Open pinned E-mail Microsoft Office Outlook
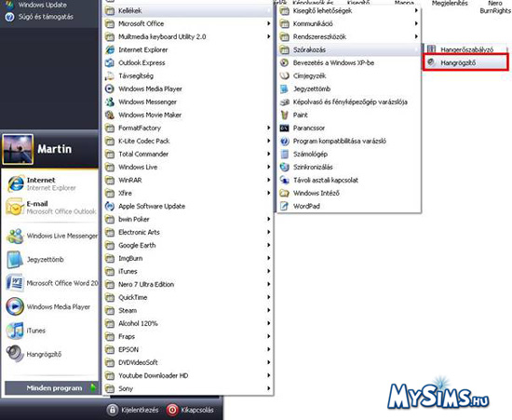Screen dimensions: 512x420 [50, 208]
